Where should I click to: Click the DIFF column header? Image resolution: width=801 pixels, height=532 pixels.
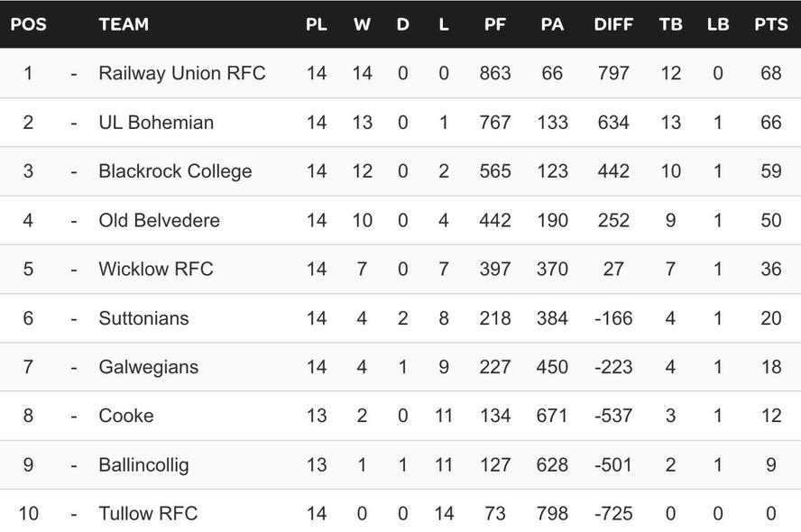click(x=613, y=24)
